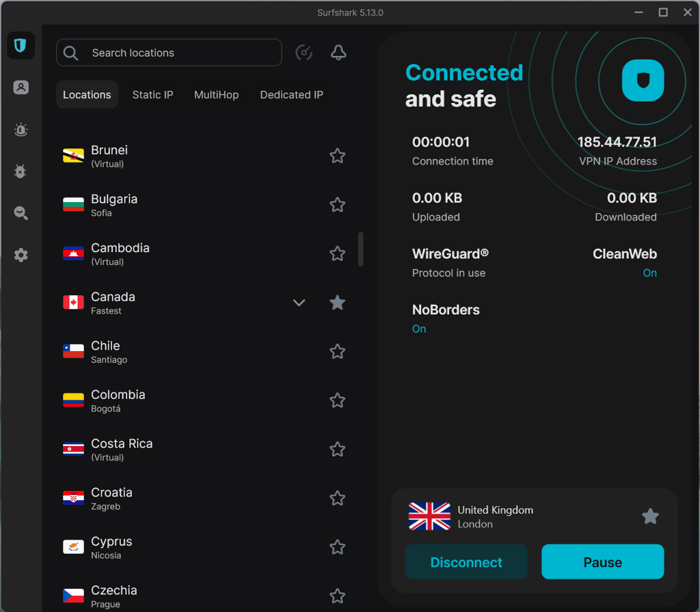700x612 pixels.
Task: Click the United Kingdom flag icon
Action: click(429, 516)
